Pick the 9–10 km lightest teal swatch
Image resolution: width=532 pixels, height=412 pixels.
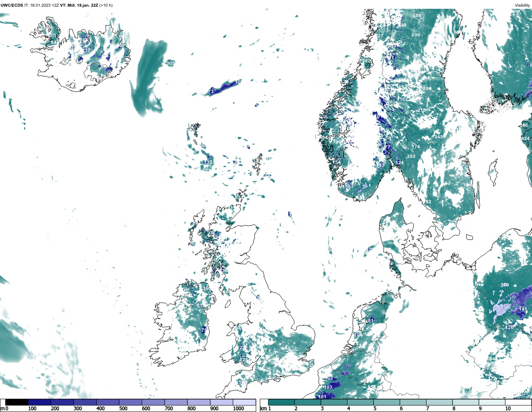point(492,402)
